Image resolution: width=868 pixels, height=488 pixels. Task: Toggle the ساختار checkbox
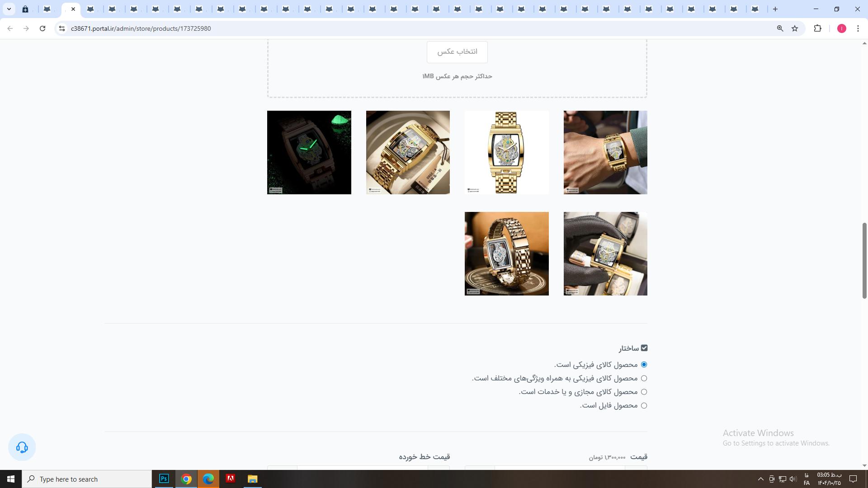point(644,348)
